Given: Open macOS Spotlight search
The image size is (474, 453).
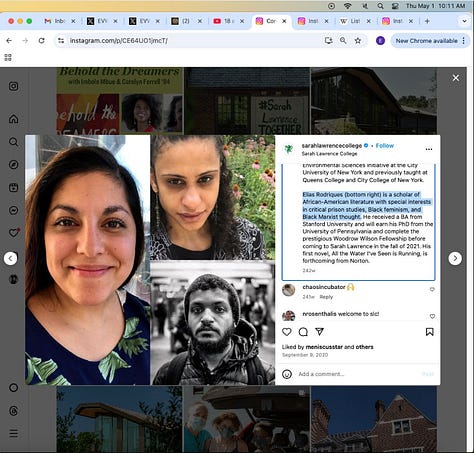Looking at the screenshot, I should tap(380, 6).
